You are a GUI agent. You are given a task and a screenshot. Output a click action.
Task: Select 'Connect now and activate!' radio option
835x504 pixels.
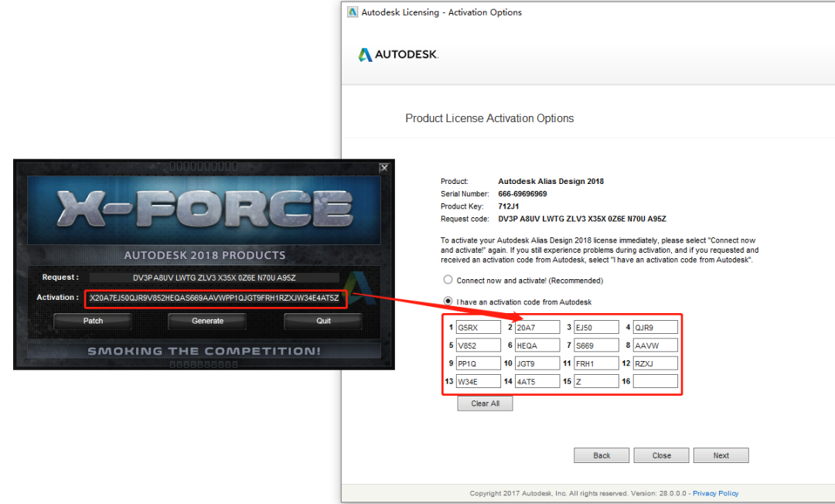(x=448, y=280)
